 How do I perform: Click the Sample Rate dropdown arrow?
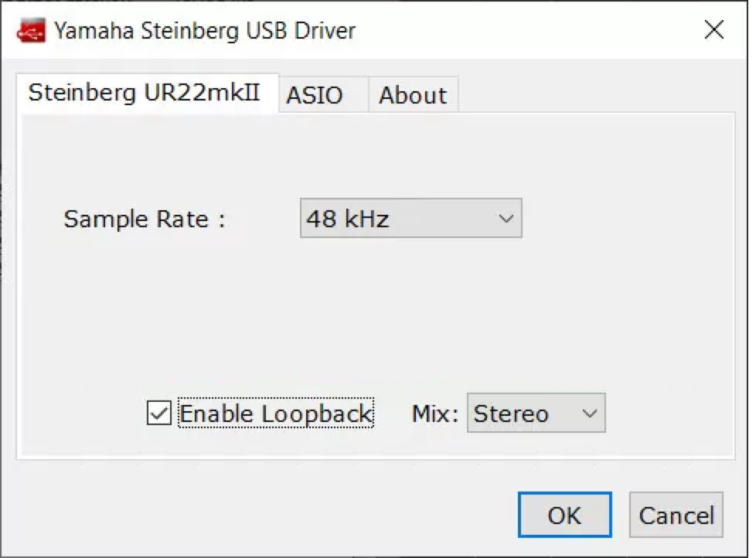506,219
